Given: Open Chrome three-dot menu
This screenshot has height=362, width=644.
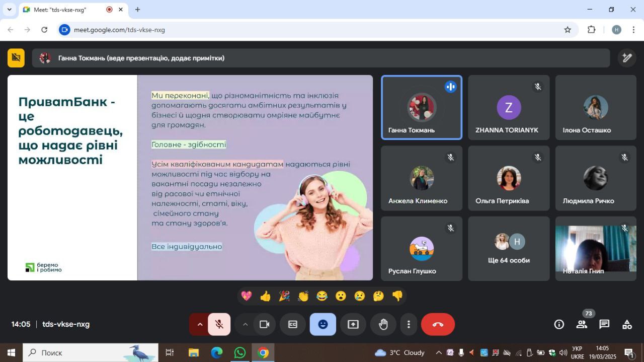Looking at the screenshot, I should 633,30.
